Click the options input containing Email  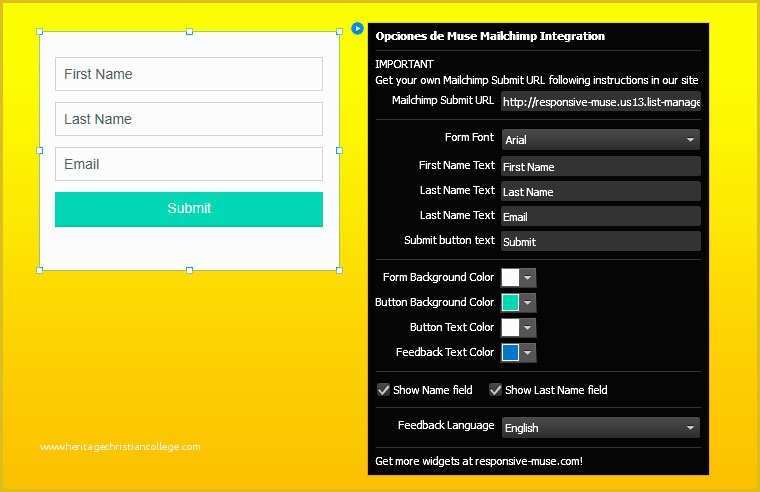(601, 216)
